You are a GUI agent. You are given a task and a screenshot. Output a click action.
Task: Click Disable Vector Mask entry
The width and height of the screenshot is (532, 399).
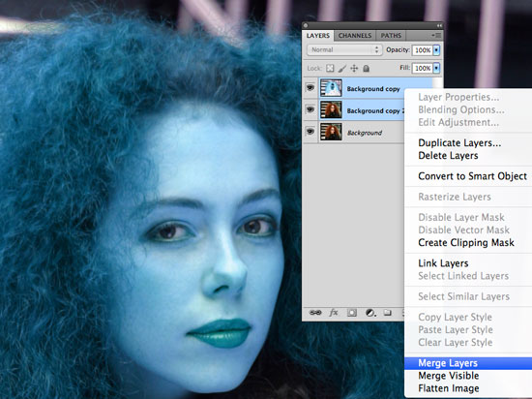[x=468, y=230]
